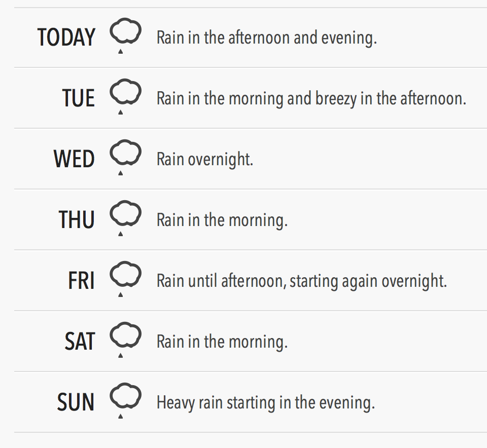Choose the SAT day label

click(x=80, y=342)
